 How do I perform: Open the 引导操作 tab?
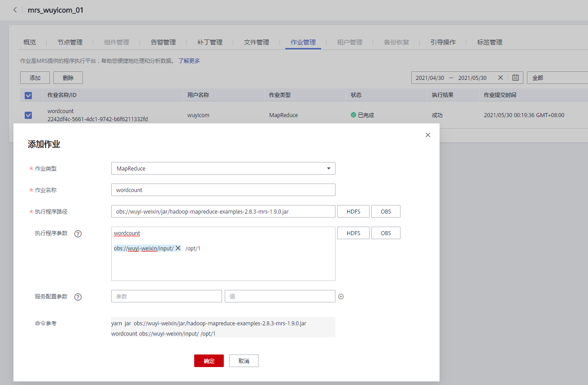click(x=443, y=42)
